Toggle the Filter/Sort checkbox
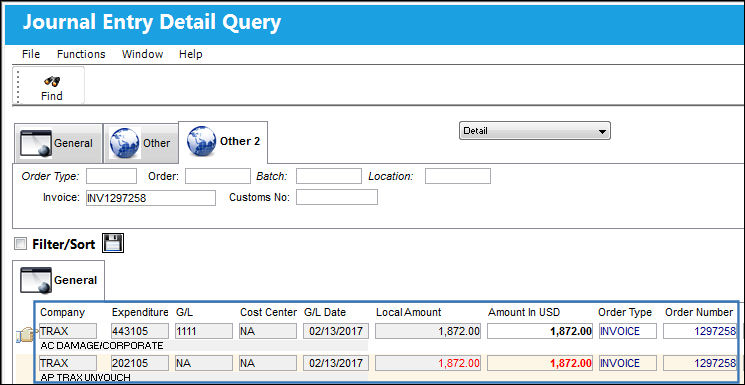Screen dimensions: 745x385 (x=20, y=244)
